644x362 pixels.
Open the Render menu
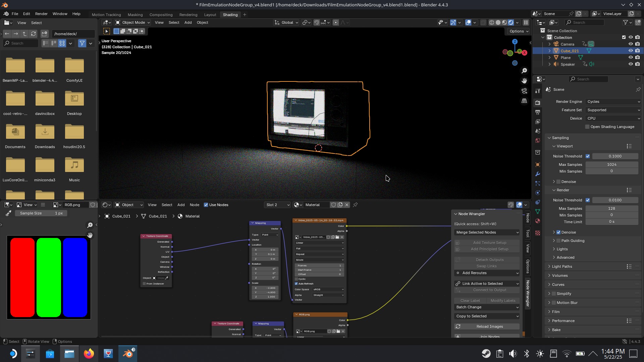[41, 14]
